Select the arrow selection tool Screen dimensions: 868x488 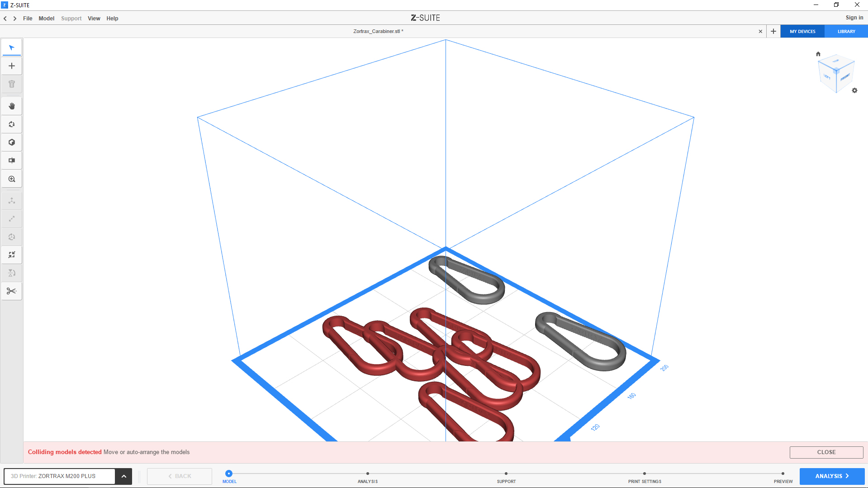coord(12,48)
